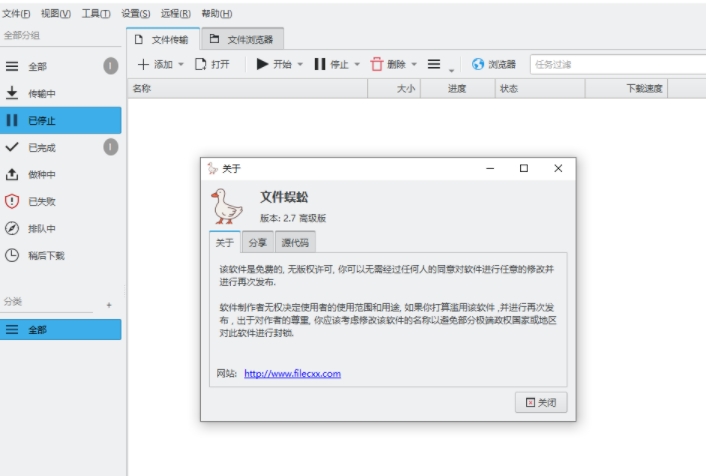Viewport: 706px width, 476px height.
Task: Open the 设置 menu
Action: tap(135, 13)
